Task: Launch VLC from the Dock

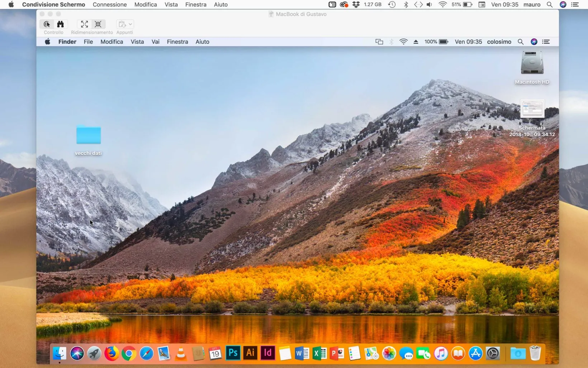Action: point(181,353)
